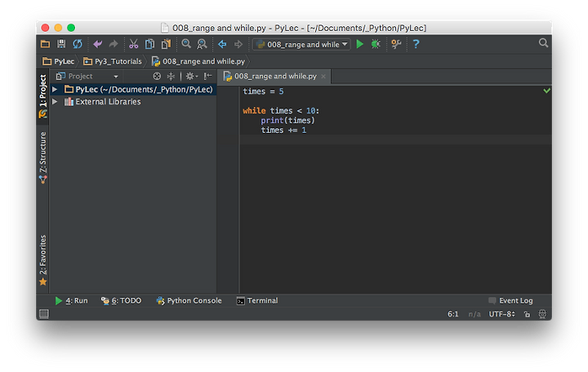
Task: Open the UTF-8 encoding selector
Action: pos(501,314)
